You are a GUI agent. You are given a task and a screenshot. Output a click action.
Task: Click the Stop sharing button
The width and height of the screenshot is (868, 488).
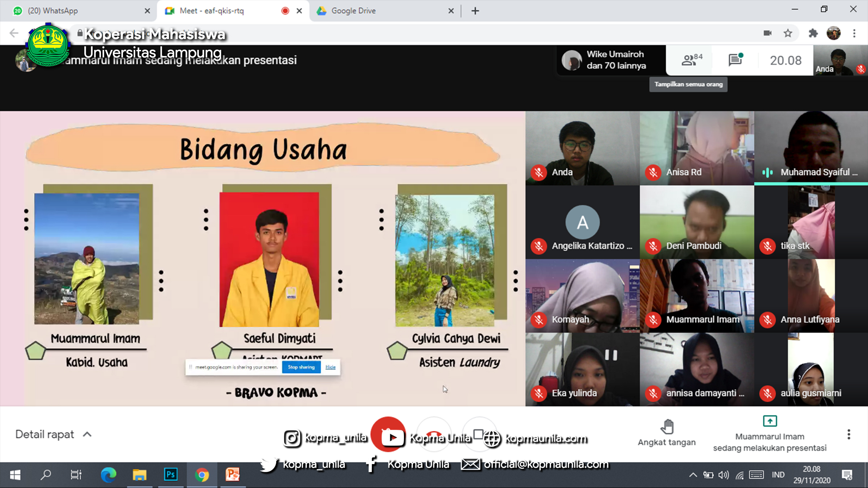[301, 367]
